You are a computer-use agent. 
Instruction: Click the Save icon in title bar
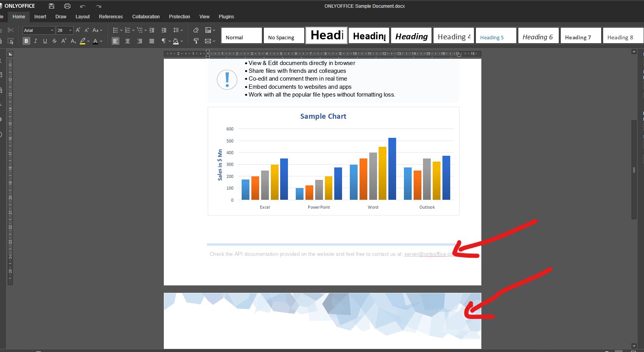pyautogui.click(x=51, y=6)
